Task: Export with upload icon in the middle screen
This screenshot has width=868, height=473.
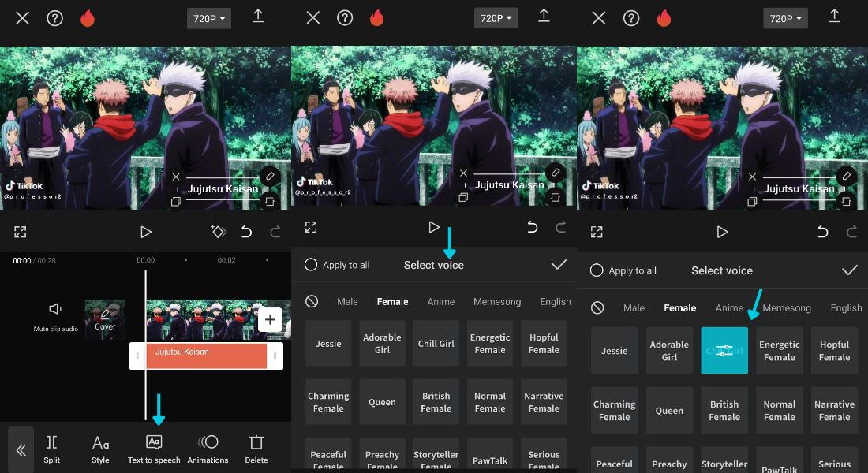Action: pos(544,16)
